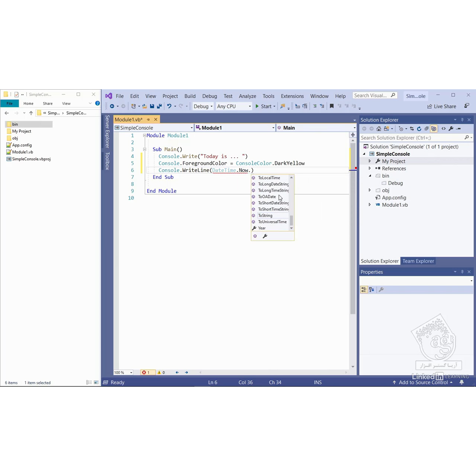Screen dimensions: 476x476
Task: Click the Live Share button
Action: 441,106
